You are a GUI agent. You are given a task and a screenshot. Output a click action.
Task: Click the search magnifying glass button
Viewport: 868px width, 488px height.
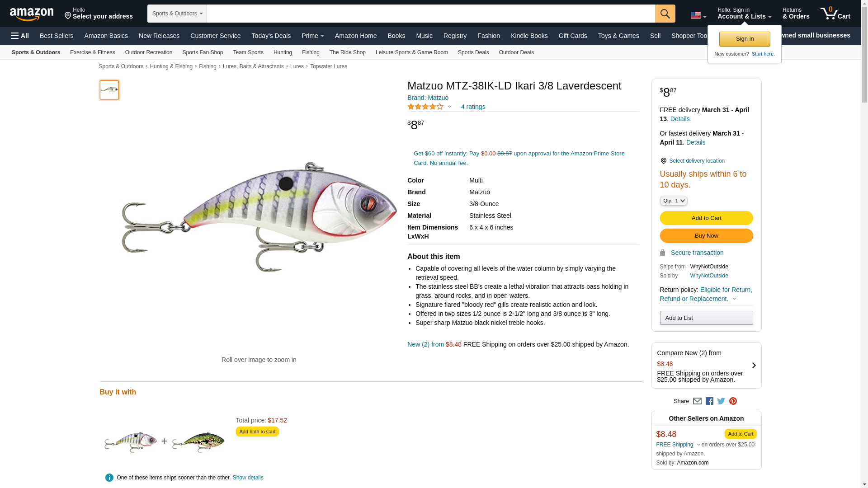pos(665,14)
